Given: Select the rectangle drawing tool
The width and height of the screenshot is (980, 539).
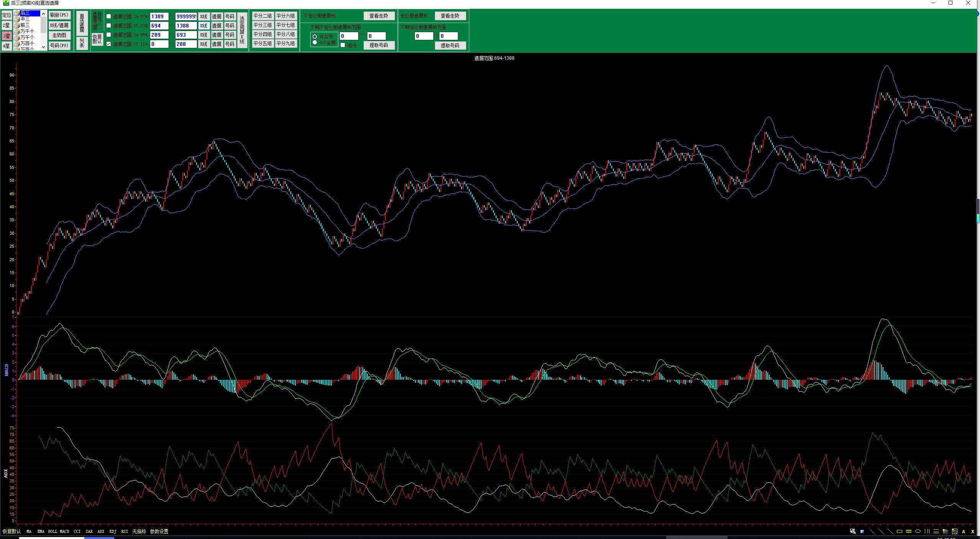Looking at the screenshot, I should tap(900, 531).
